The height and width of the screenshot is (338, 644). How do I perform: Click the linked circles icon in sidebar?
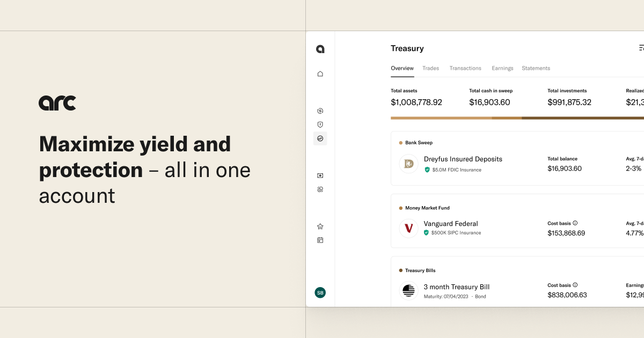320,189
